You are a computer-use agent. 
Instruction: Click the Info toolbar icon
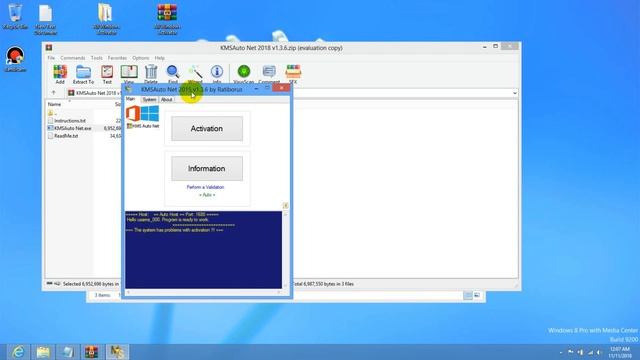pyautogui.click(x=217, y=74)
